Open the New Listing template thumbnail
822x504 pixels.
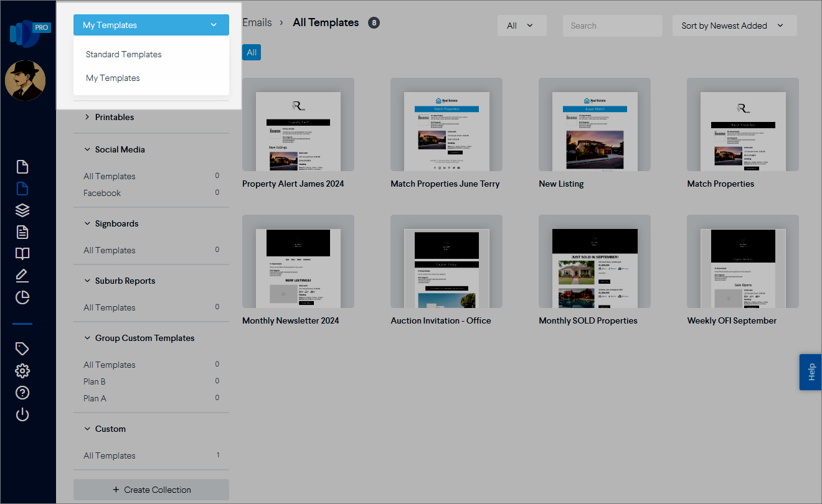pyautogui.click(x=595, y=124)
